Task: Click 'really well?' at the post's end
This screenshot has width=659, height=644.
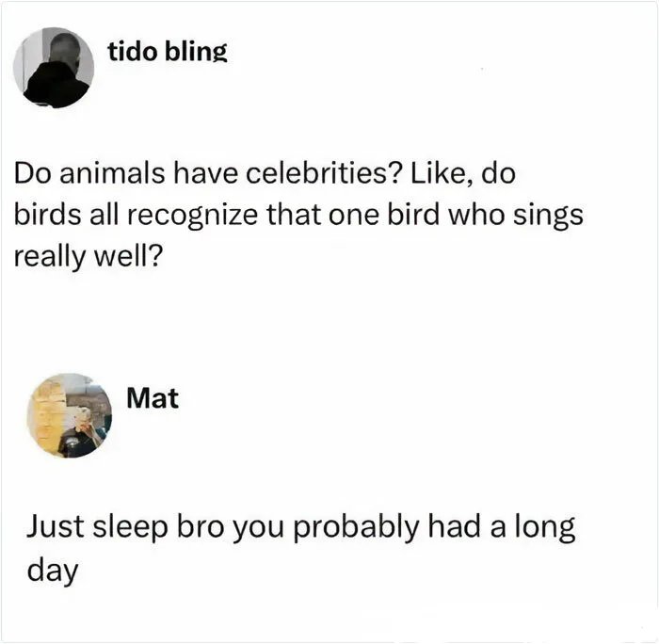Action: tap(88, 257)
